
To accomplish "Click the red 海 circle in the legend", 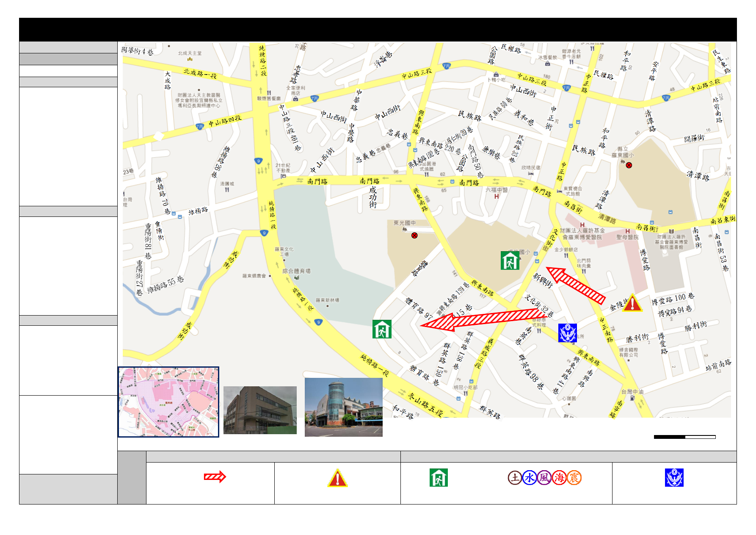I will 559,478.
